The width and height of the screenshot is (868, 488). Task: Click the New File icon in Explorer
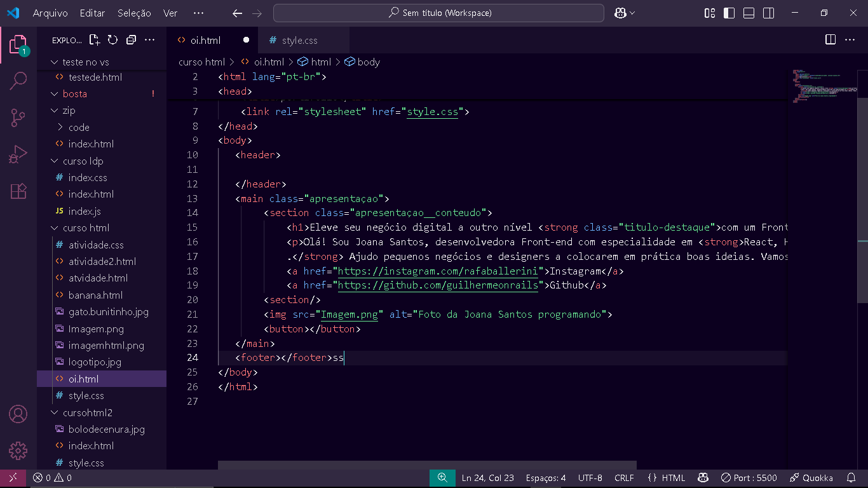[95, 40]
